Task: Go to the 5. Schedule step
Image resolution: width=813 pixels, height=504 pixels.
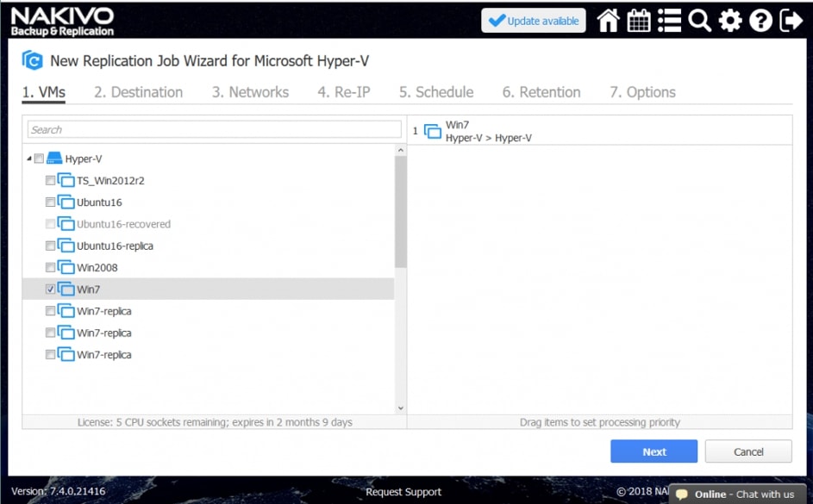Action: click(435, 92)
